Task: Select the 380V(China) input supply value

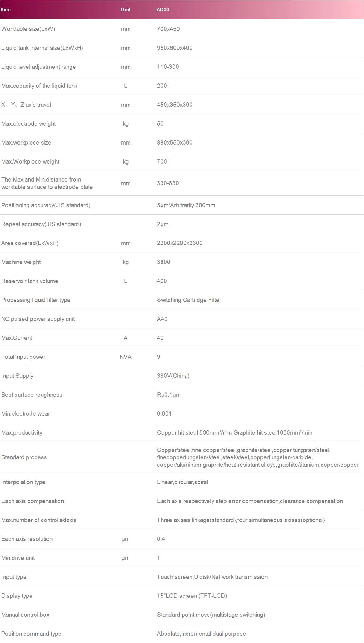Action: click(173, 376)
